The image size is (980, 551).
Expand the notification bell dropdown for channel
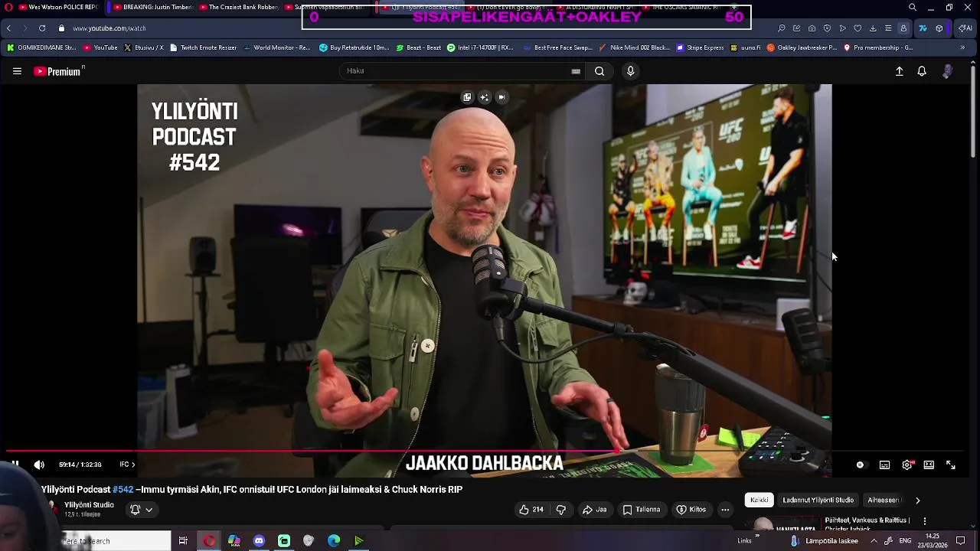[x=142, y=510]
